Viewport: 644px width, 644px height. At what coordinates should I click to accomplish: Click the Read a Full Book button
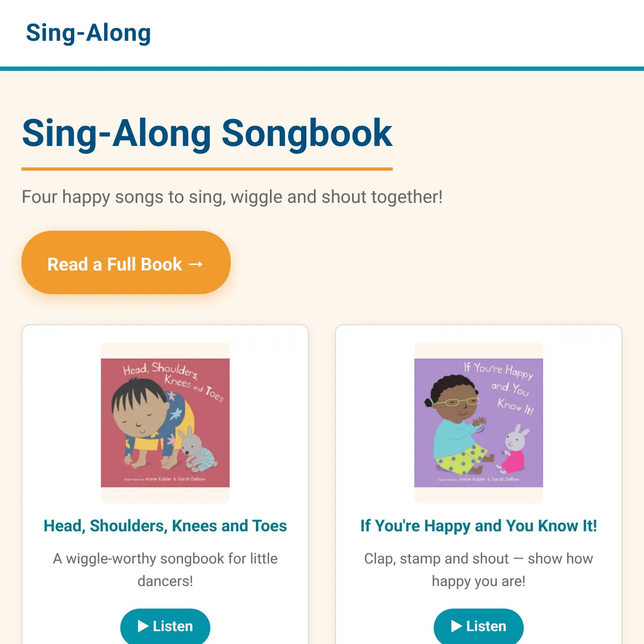click(x=126, y=262)
